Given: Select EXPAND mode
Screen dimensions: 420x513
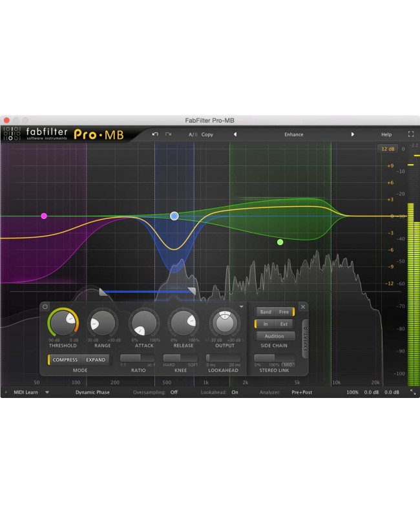Looking at the screenshot, I should pos(96,360).
